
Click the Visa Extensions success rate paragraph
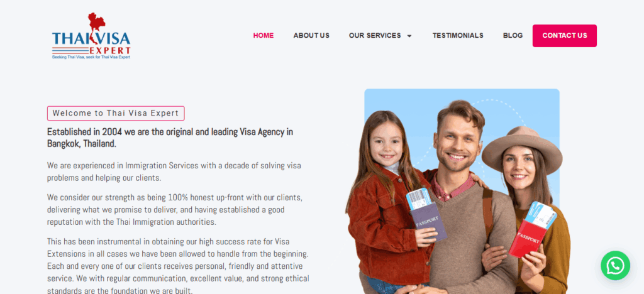pos(178,266)
